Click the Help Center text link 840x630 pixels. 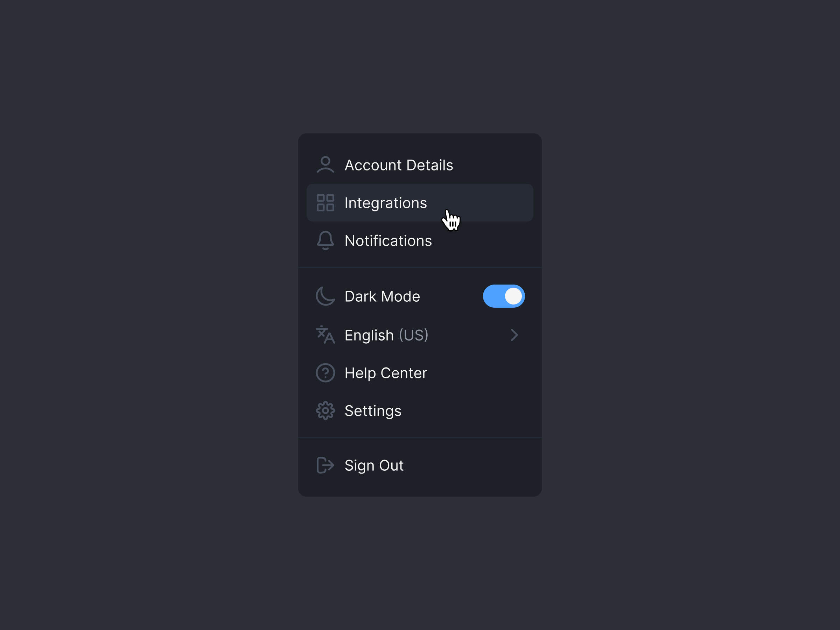(386, 373)
